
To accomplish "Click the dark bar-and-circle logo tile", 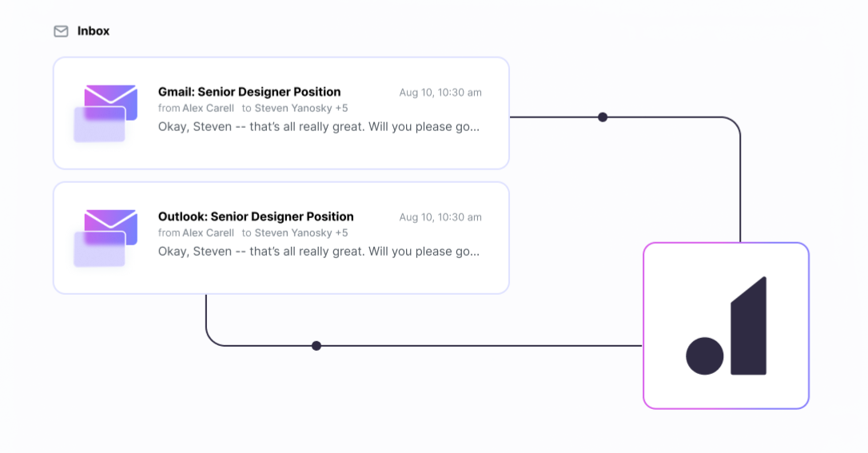I will point(726,326).
